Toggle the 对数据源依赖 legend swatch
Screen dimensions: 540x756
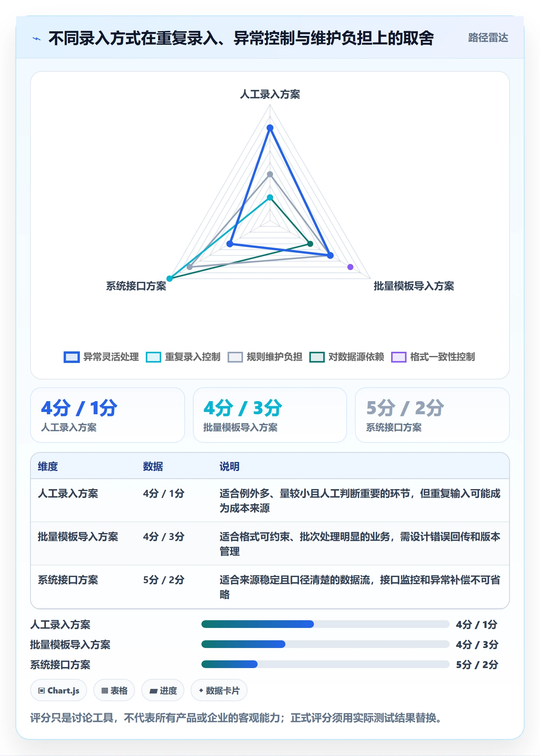click(317, 357)
